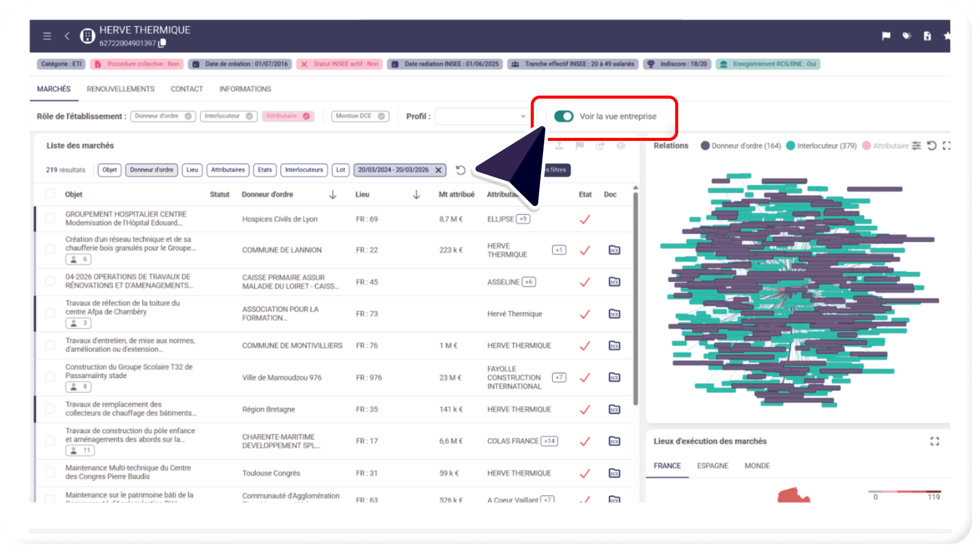Click the Attributaires filter button

click(228, 170)
